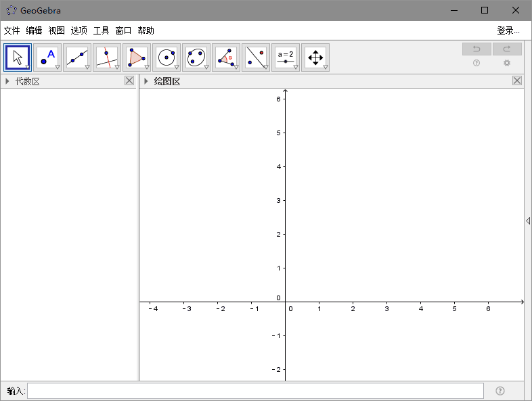Activate Circle with Center through Point tool
Image resolution: width=532 pixels, height=401 pixels.
[167, 57]
